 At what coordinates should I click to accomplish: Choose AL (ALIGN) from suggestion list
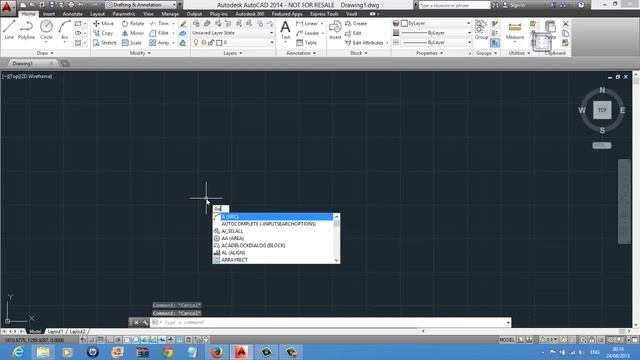(x=273, y=253)
